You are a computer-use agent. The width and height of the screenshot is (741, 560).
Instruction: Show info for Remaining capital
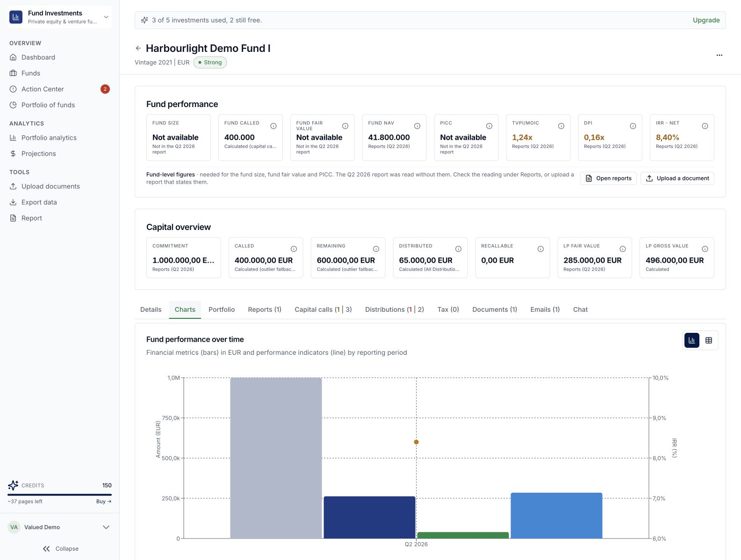[376, 249]
